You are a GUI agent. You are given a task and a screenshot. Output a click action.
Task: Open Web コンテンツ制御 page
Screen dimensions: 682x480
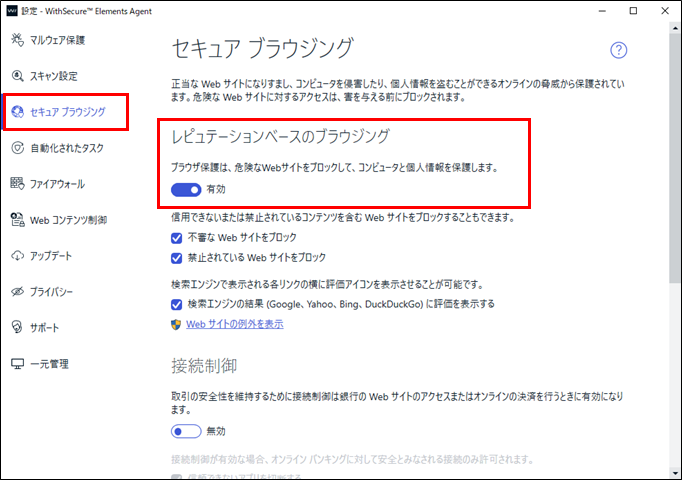[68, 220]
